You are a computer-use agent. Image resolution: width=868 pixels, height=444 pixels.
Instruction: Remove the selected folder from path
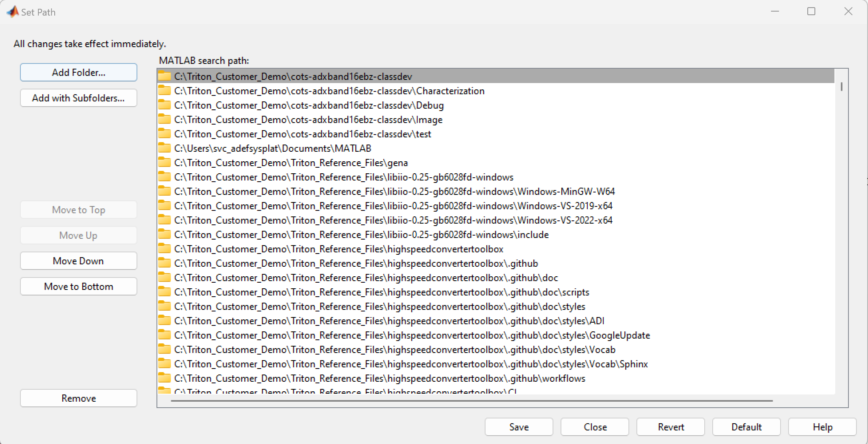[x=79, y=398]
